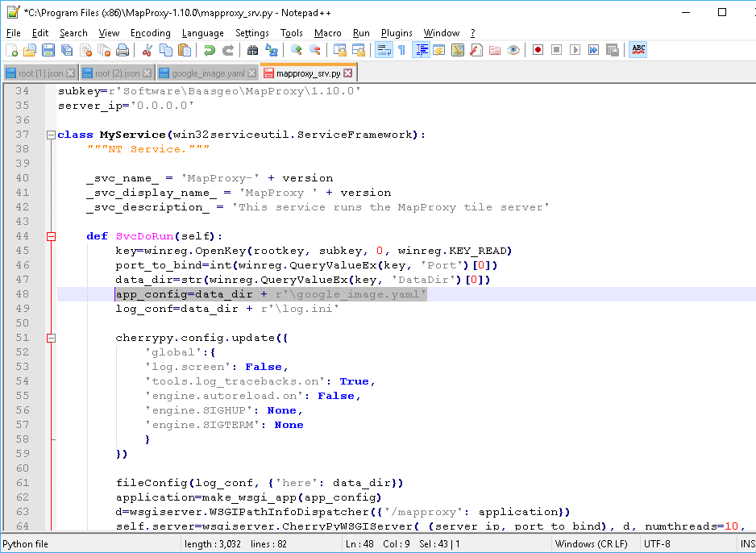Screen dimensions: 756x553
Task: Zoom in using the magnifier icon
Action: tap(296, 49)
